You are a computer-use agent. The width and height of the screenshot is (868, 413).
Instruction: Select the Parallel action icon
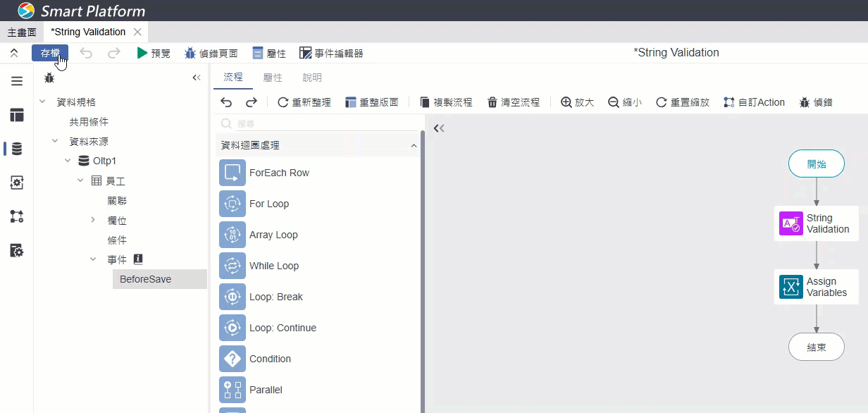[x=232, y=390]
